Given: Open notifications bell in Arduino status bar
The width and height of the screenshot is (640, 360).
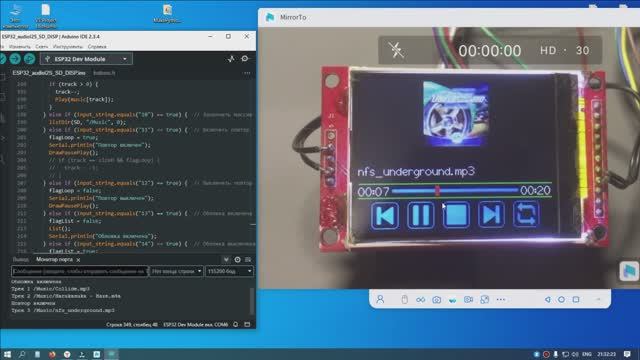Looking at the screenshot, I should pyautogui.click(x=236, y=324).
